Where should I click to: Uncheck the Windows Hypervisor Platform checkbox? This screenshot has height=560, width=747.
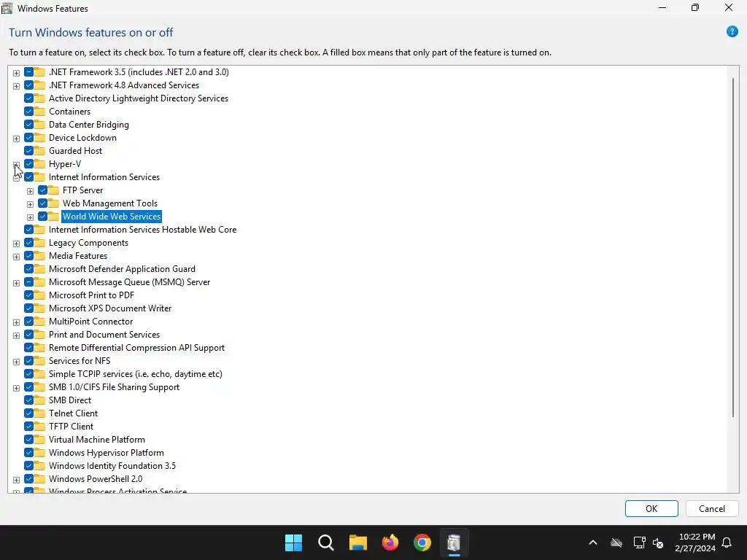point(28,453)
